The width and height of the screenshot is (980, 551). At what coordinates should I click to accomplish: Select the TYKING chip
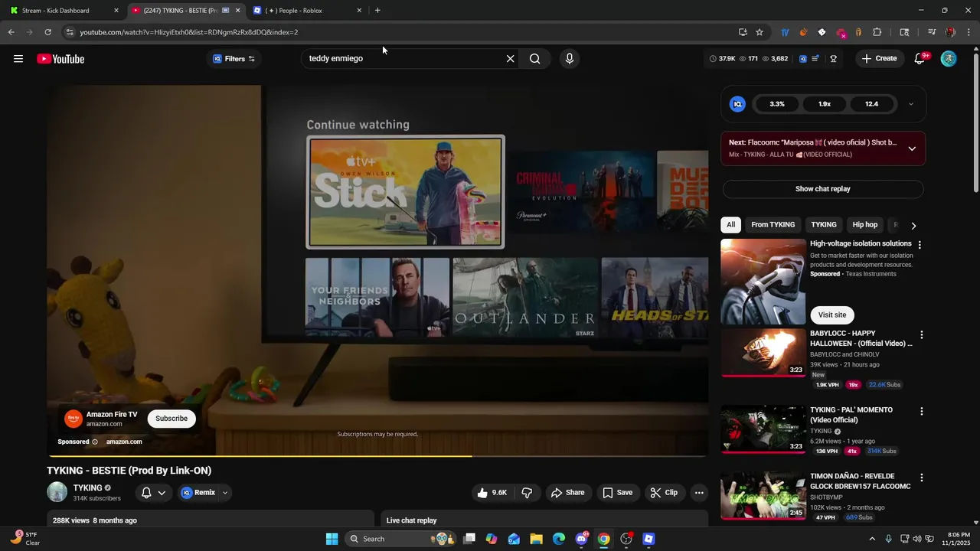824,225
